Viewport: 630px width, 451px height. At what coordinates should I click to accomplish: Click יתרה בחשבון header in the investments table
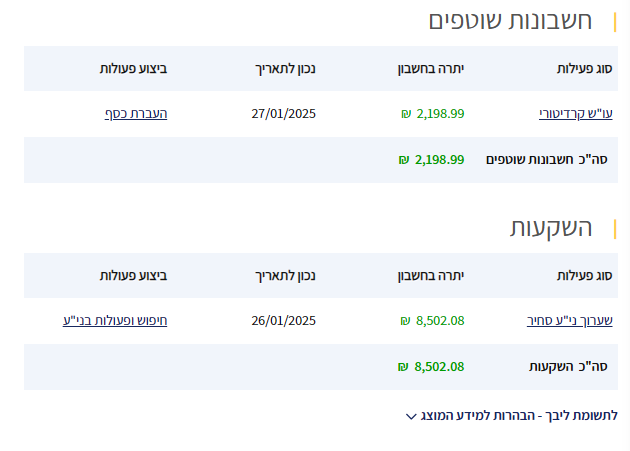pyautogui.click(x=431, y=276)
